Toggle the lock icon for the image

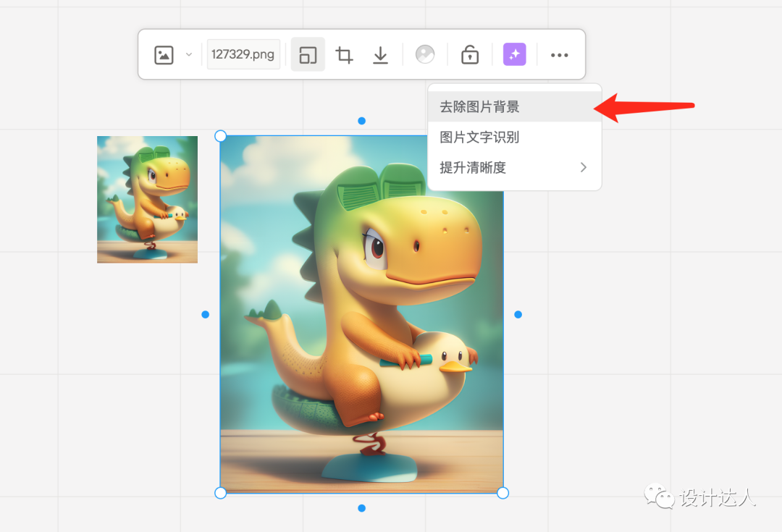[x=470, y=55]
